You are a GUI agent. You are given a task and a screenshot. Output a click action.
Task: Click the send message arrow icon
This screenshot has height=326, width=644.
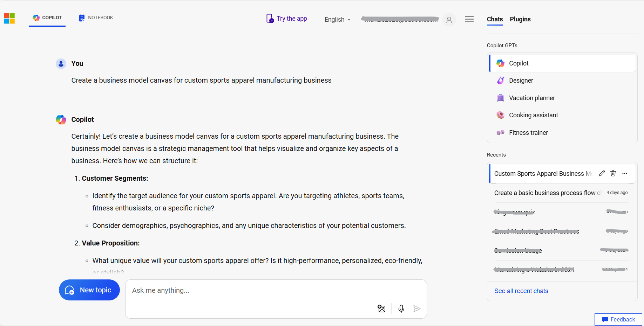(416, 308)
